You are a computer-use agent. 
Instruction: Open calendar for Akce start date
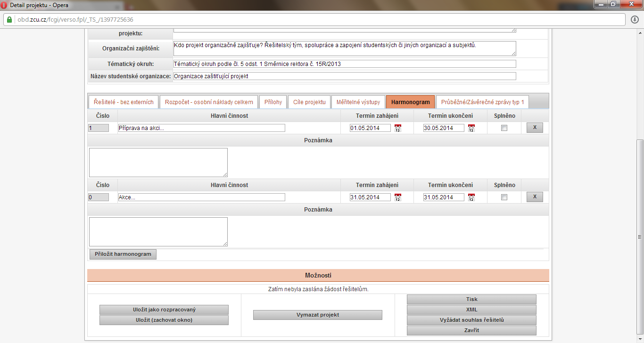(x=397, y=197)
